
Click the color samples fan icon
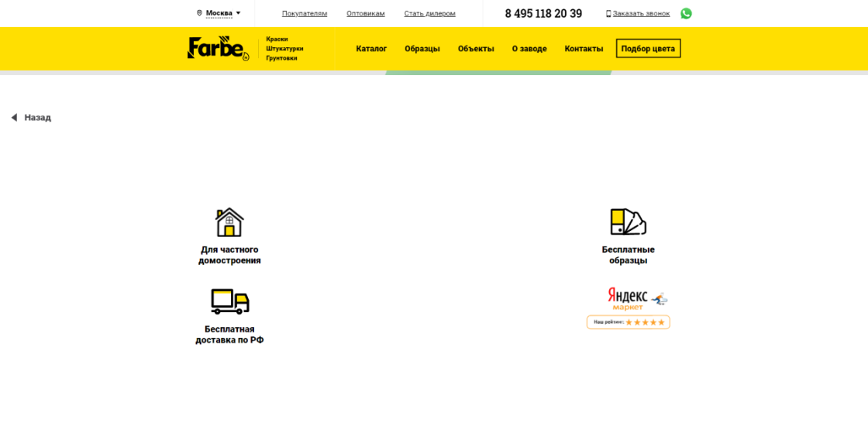628,222
